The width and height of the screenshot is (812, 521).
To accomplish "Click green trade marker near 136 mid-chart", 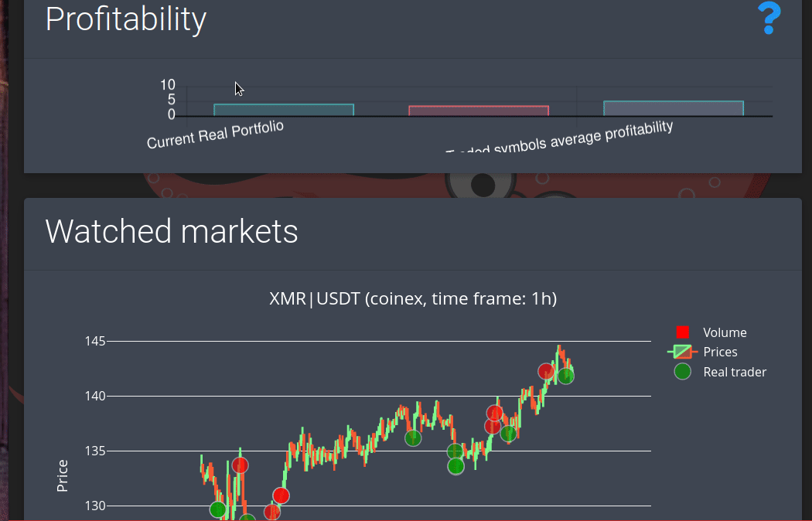I will coord(413,438).
